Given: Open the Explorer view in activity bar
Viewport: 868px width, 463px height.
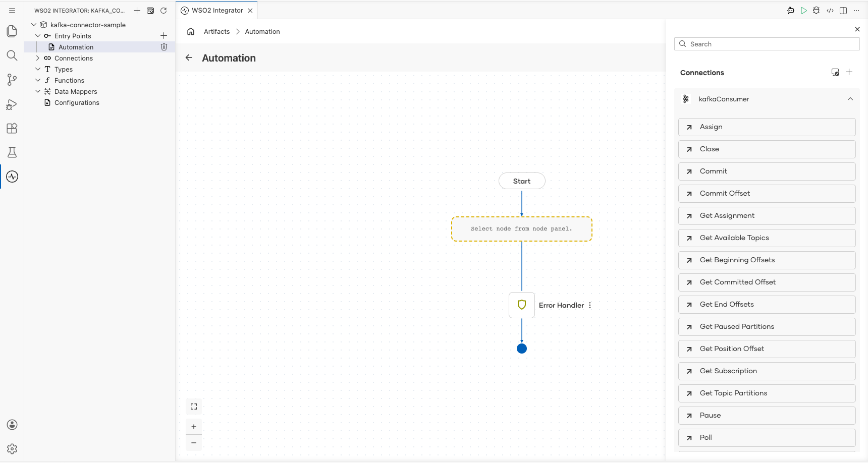Looking at the screenshot, I should [12, 31].
